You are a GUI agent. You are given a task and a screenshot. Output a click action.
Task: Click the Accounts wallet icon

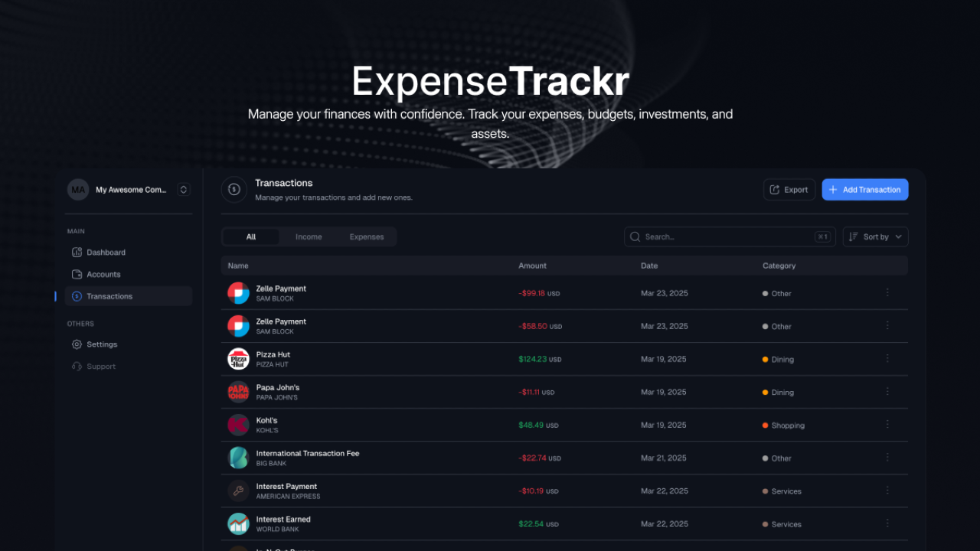coord(77,274)
